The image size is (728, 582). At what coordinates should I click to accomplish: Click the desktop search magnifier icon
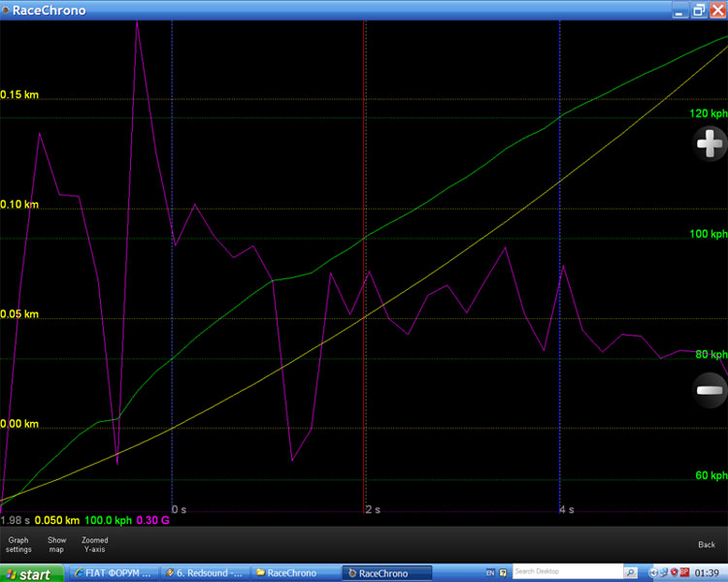pos(630,572)
